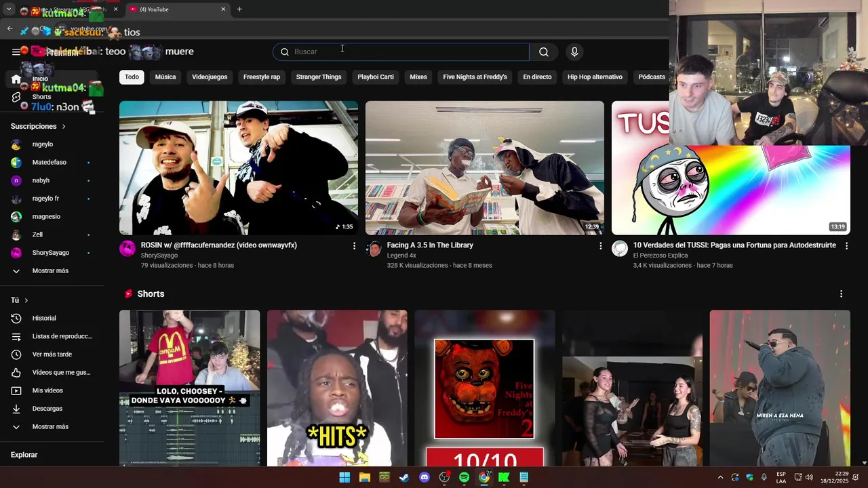Open the LOLO, CHOOSEY Short
Screen dimensions: 868x488
[189, 388]
